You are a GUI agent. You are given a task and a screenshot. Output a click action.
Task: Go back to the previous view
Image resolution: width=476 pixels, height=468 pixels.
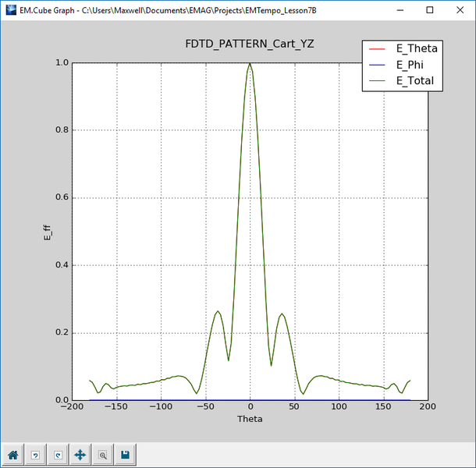coord(35,454)
